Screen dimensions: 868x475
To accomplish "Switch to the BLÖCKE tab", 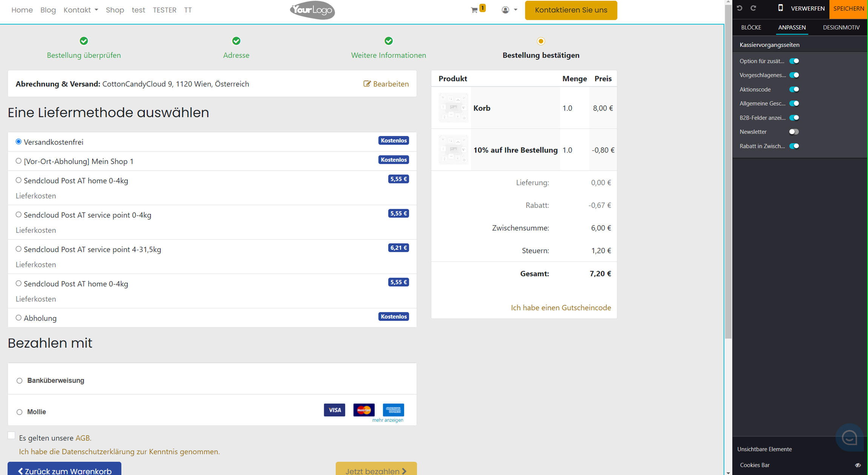I will pyautogui.click(x=751, y=28).
